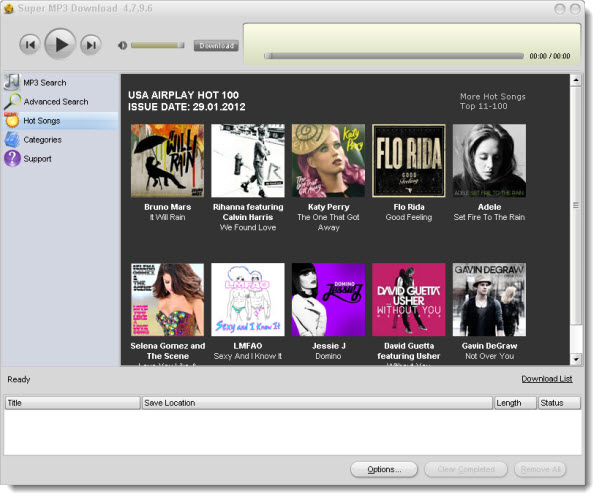Open the MP3 Search section
Screen dimensions: 600x500
(x=45, y=83)
